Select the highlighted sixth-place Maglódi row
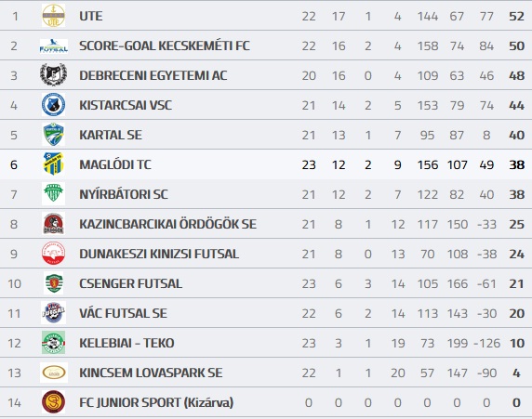Viewport: 532px width, 419px height. (266, 164)
